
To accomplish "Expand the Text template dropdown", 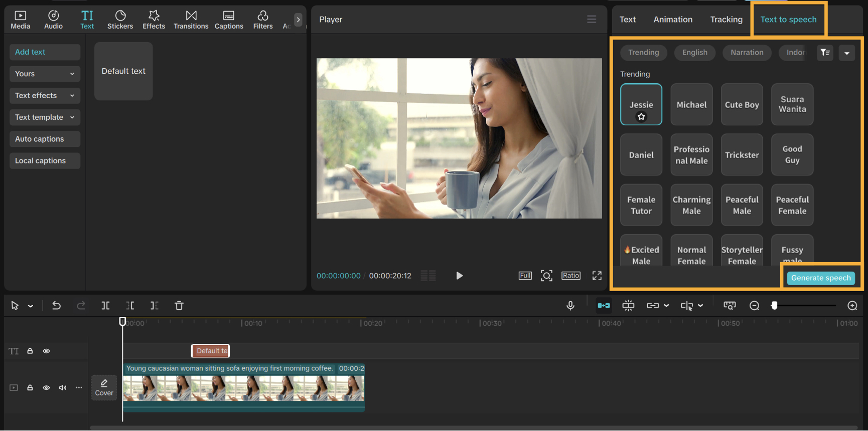I will pos(45,117).
